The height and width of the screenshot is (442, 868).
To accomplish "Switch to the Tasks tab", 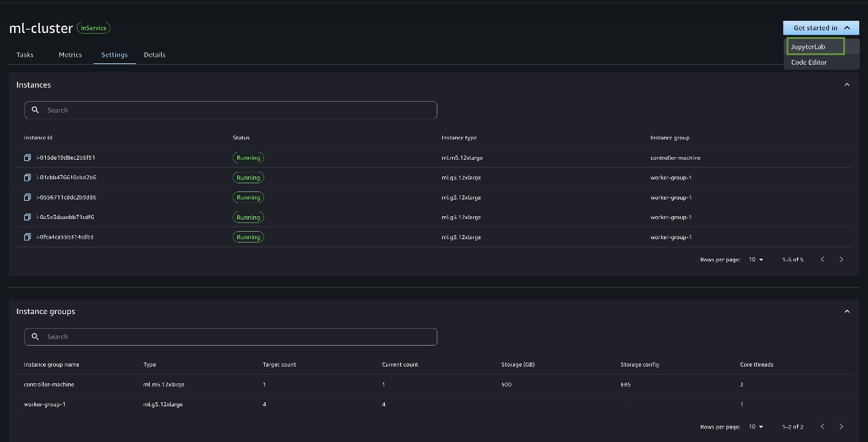I will point(25,55).
